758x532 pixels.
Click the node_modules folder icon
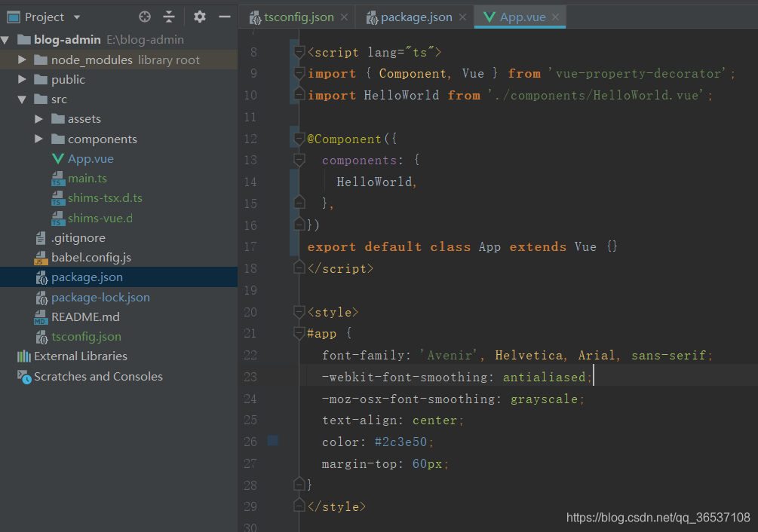pos(41,60)
